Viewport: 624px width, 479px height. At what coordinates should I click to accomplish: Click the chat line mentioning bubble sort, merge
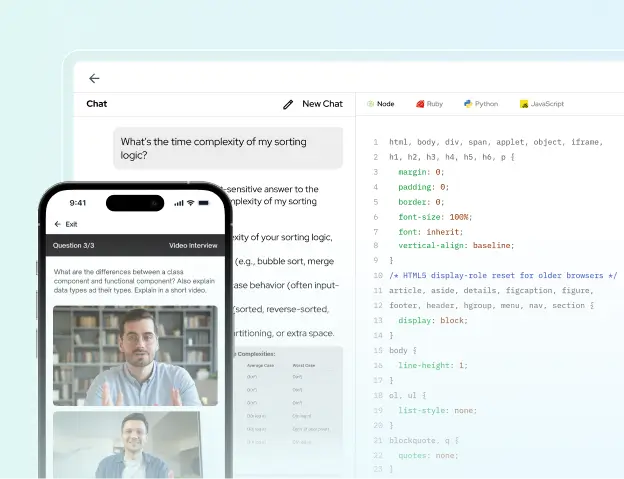284,261
